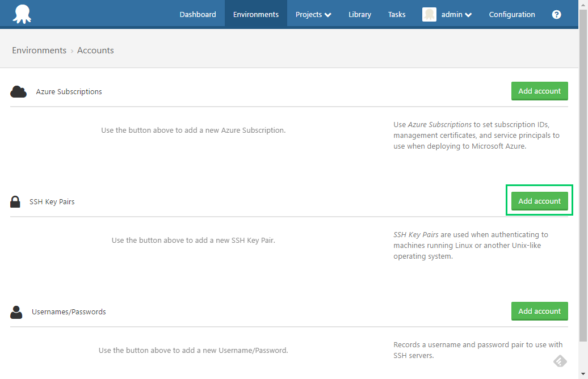Add account for Azure Subscriptions
This screenshot has width=588, height=379.
click(539, 91)
